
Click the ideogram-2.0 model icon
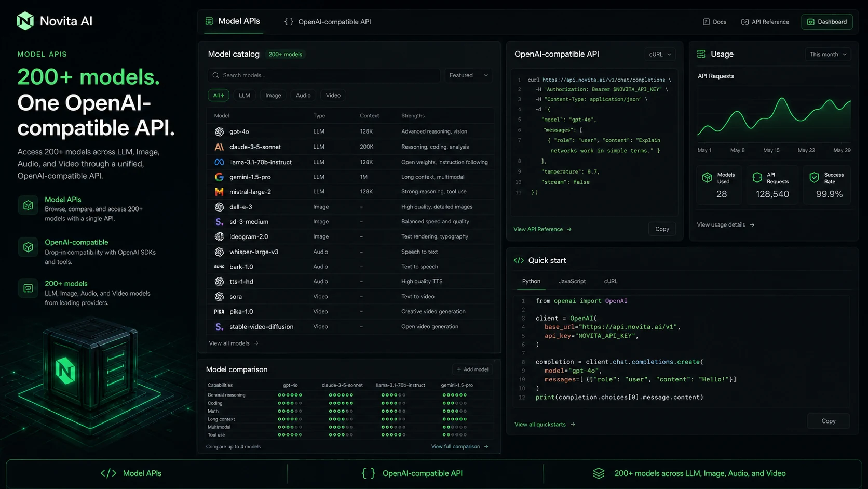[219, 236]
